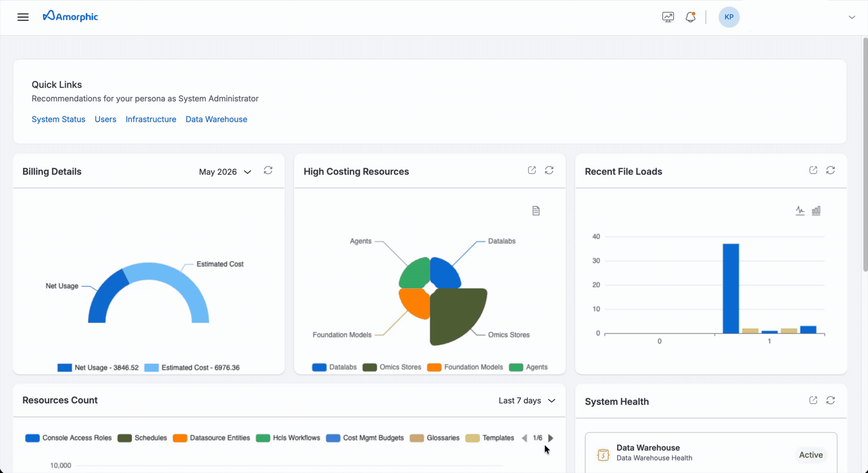Toggle Net Usage legend in Billing Details
Image resolution: width=868 pixels, height=473 pixels.
[98, 368]
